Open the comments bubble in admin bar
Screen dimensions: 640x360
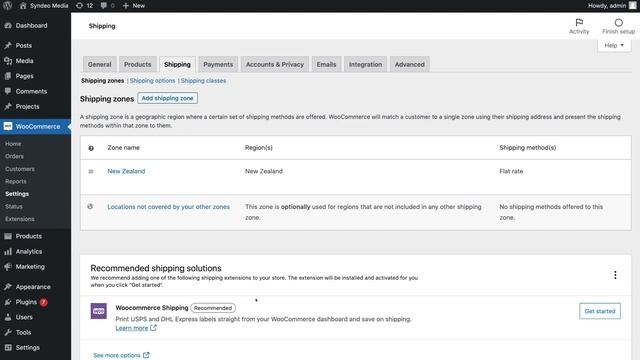pos(103,6)
